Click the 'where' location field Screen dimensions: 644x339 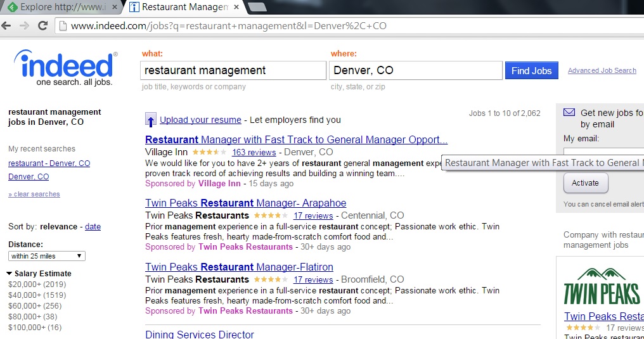click(x=416, y=70)
